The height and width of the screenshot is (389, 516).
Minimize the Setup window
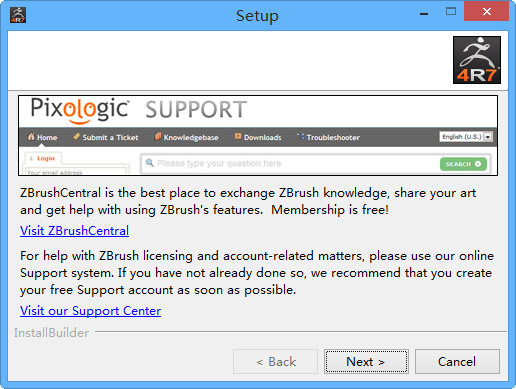coord(424,14)
